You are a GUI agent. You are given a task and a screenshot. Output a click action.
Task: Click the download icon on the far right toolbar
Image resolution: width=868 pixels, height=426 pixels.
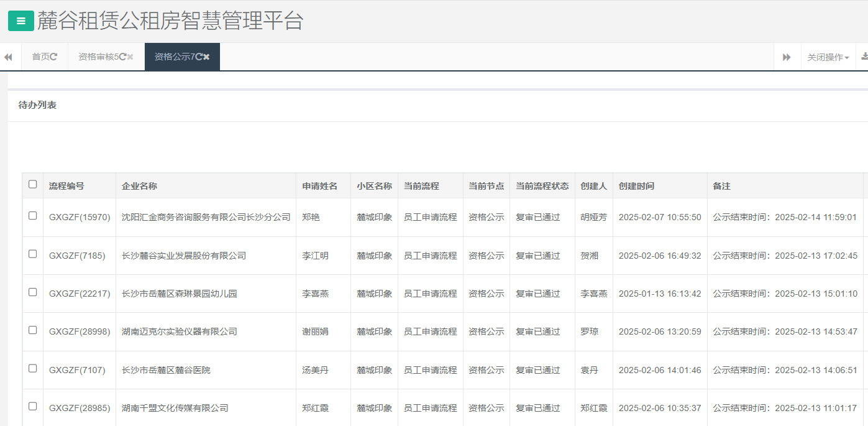click(864, 57)
